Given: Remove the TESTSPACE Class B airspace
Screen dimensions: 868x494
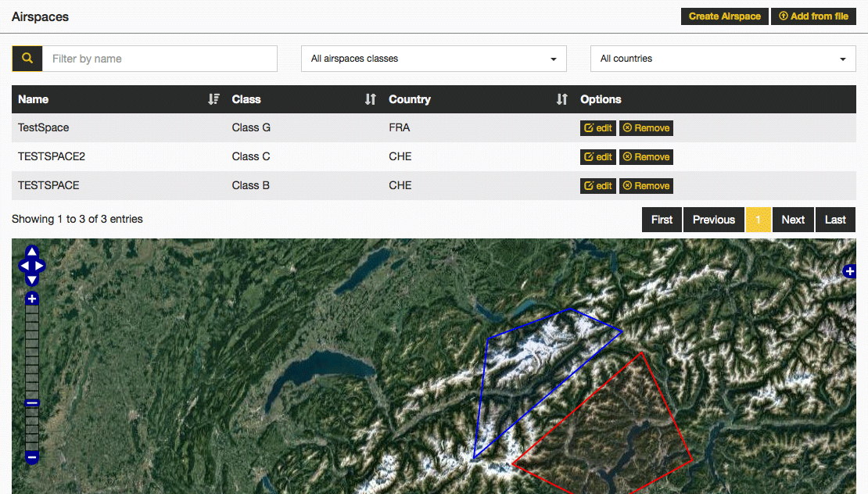Looking at the screenshot, I should coord(646,186).
